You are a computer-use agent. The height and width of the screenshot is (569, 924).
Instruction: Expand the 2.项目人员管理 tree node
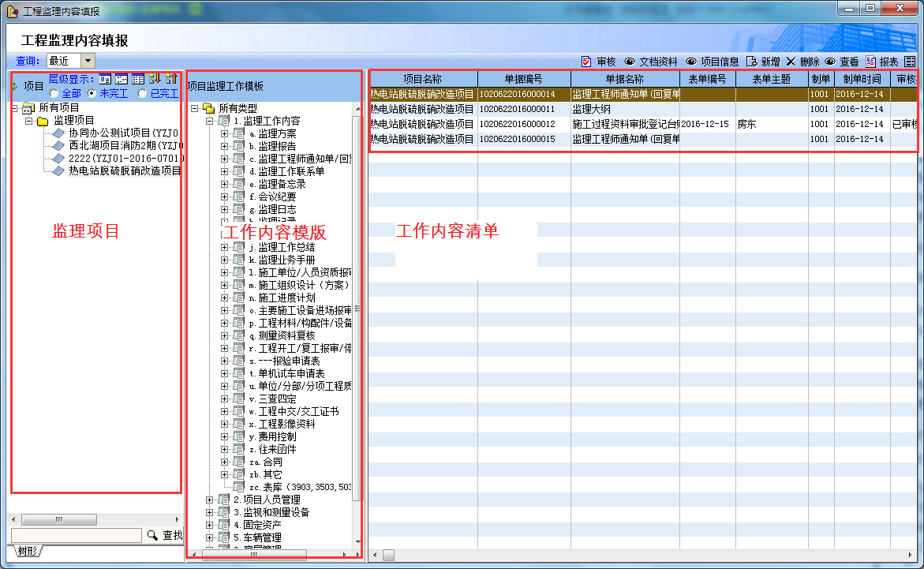[x=209, y=500]
